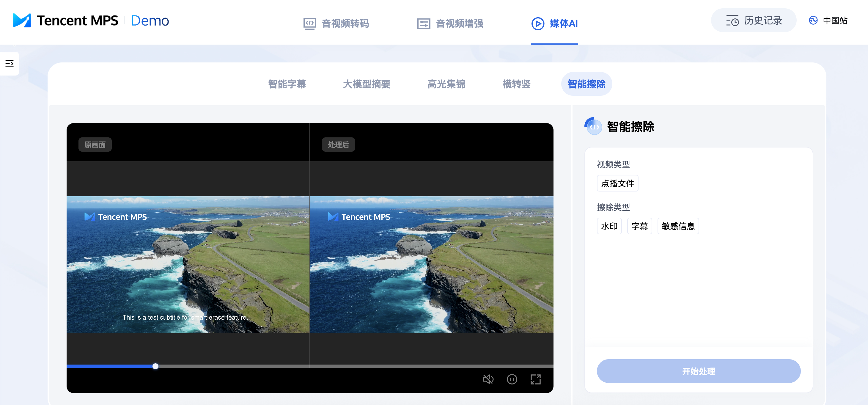The image size is (868, 405).
Task: Click the 音视频转码 transcoding icon
Action: pyautogui.click(x=309, y=23)
